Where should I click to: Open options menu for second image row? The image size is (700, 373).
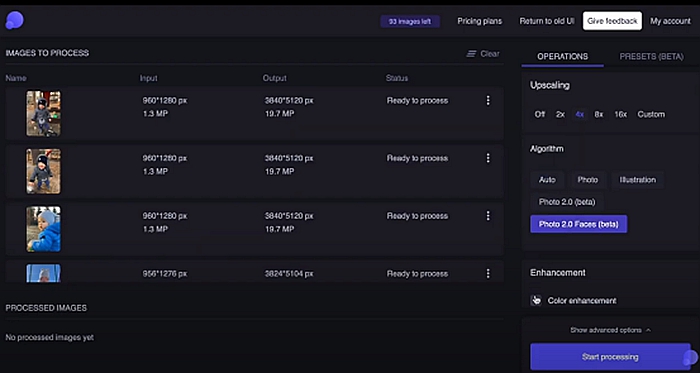pyautogui.click(x=488, y=158)
